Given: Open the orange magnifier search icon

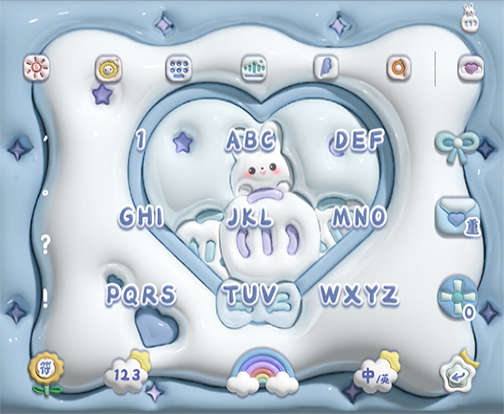Looking at the screenshot, I should (x=398, y=68).
